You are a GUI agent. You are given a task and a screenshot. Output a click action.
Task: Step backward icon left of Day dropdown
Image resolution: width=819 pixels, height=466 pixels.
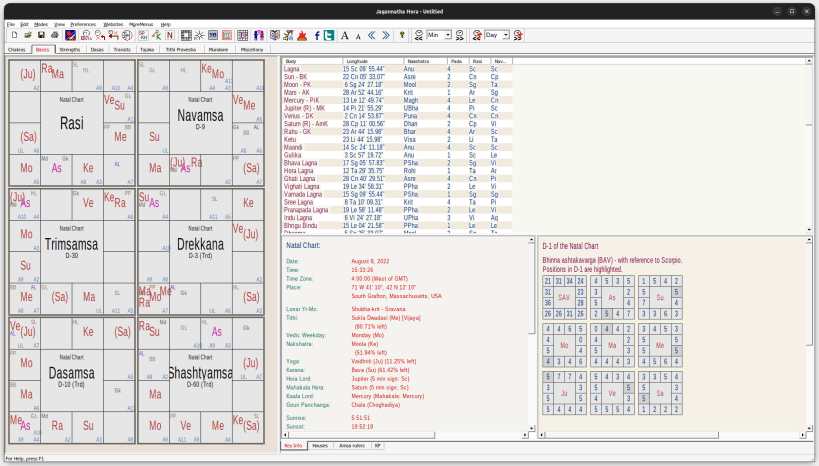click(x=476, y=36)
